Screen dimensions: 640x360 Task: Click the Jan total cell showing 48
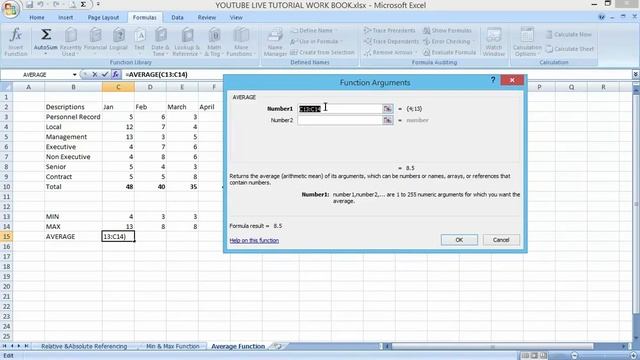[118, 187]
